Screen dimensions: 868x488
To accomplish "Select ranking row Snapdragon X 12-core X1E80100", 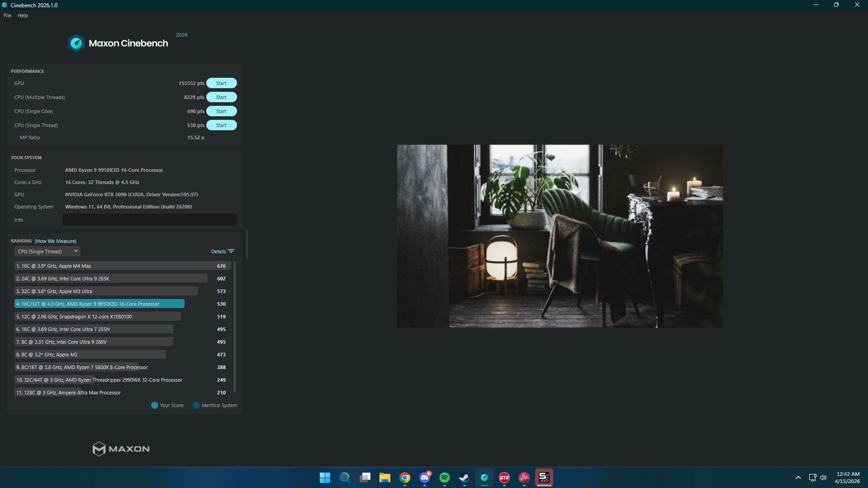I will click(x=123, y=317).
